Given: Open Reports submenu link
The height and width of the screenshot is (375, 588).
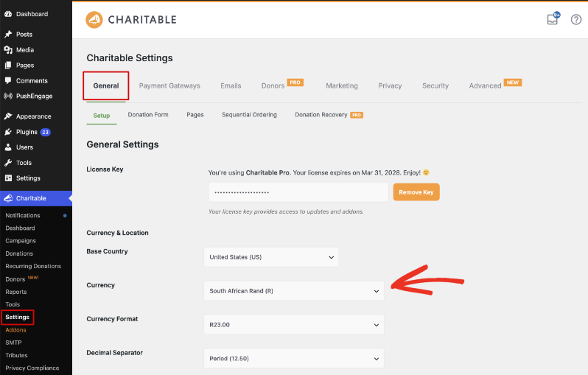Looking at the screenshot, I should pos(15,292).
